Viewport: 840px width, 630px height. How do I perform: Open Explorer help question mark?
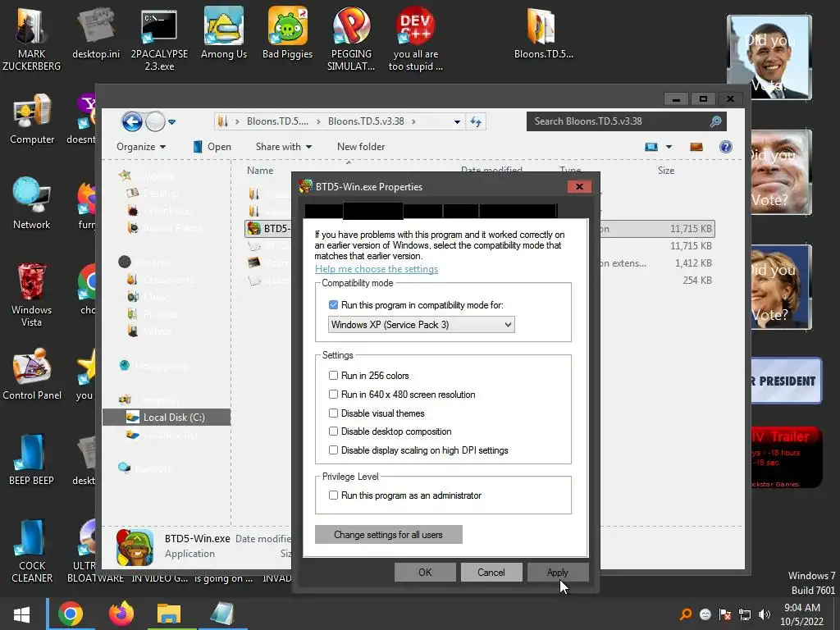pos(725,147)
